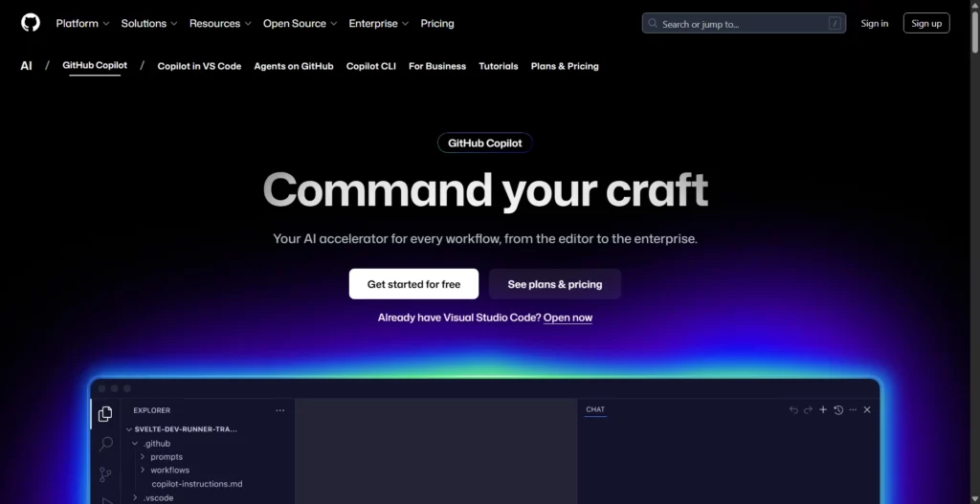Viewport: 980px width, 504px height.
Task: Expand the Solutions menu
Action: (x=148, y=23)
